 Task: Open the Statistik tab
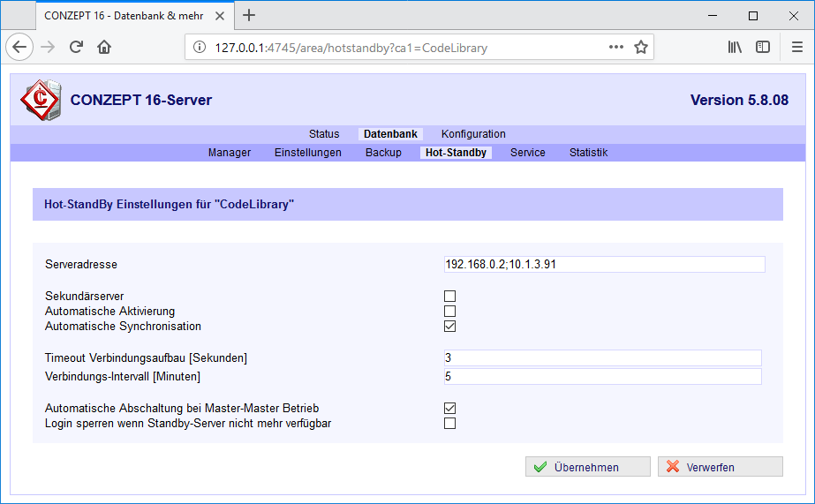click(x=588, y=153)
